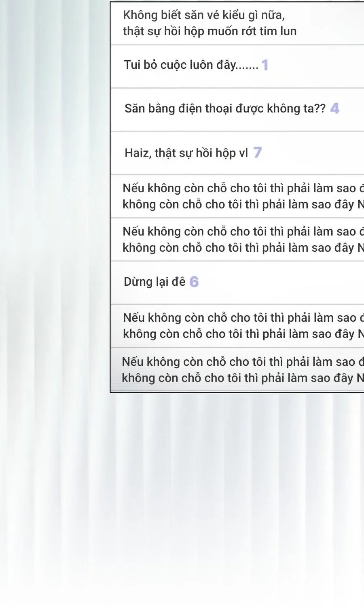Click comment count 7 beside the "Haiz" post

coord(258,152)
